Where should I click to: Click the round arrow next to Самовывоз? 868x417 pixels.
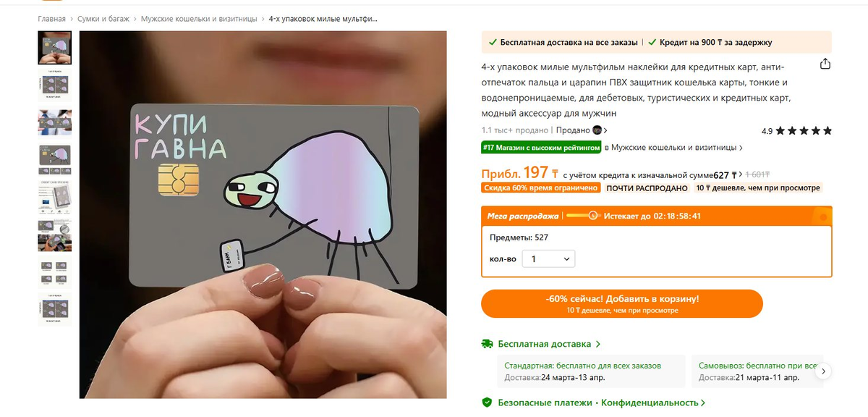(824, 371)
